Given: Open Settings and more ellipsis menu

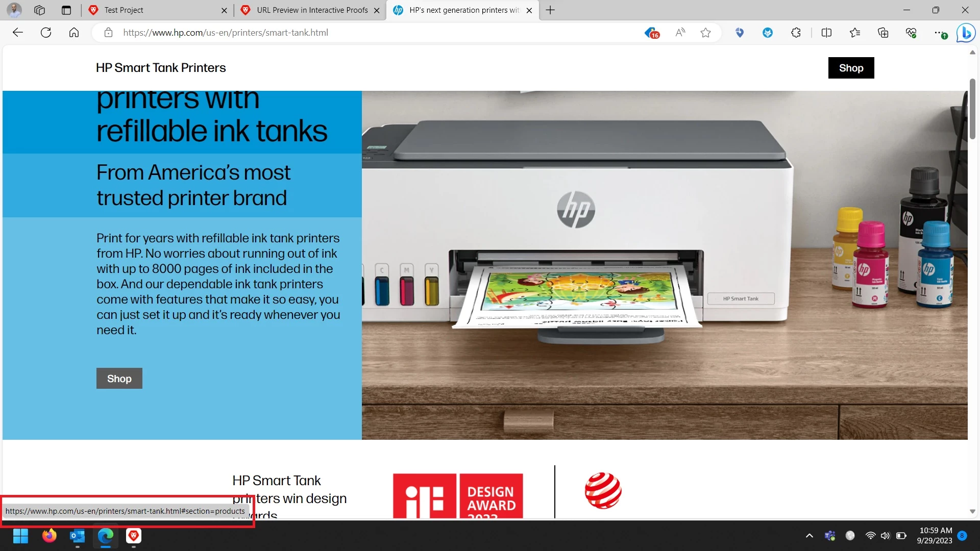Looking at the screenshot, I should coord(939,33).
